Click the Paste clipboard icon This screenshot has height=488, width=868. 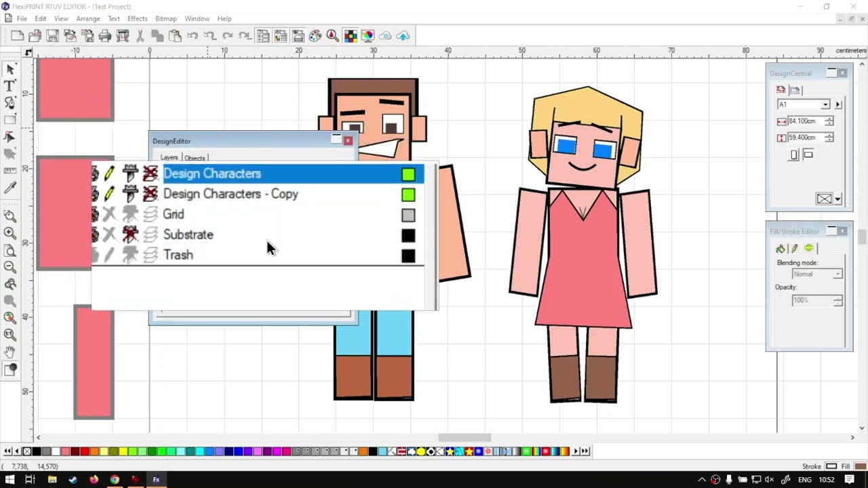point(175,36)
